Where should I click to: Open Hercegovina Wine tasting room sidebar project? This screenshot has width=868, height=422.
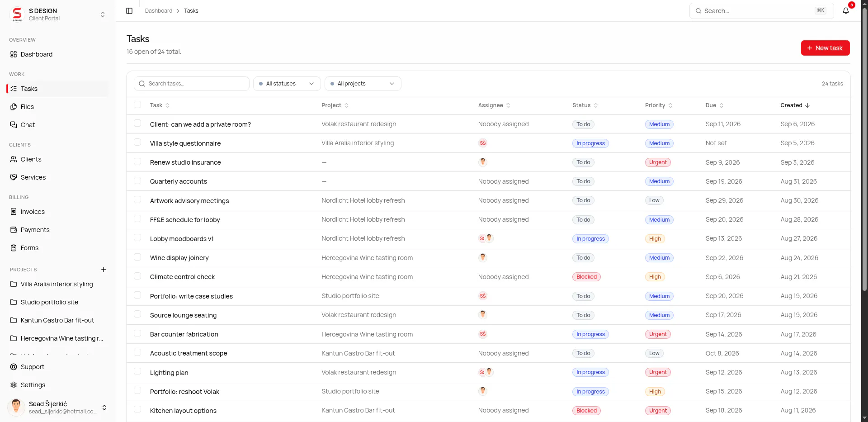58,338
